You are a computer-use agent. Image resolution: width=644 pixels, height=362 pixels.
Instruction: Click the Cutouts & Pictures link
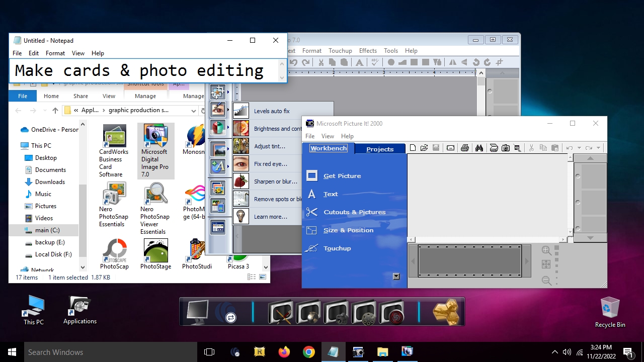[x=354, y=212]
